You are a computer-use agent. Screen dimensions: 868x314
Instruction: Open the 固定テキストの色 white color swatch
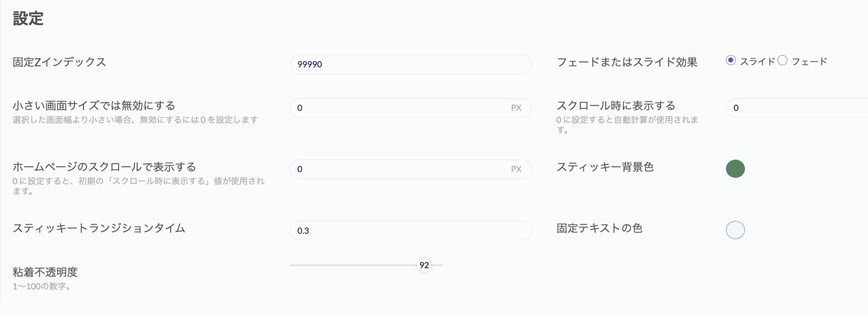(x=735, y=230)
